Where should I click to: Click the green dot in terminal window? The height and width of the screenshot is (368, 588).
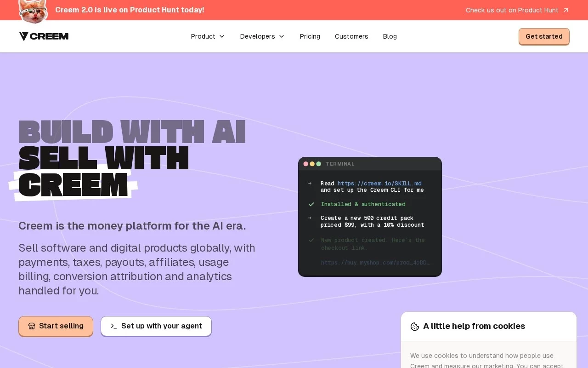319,164
